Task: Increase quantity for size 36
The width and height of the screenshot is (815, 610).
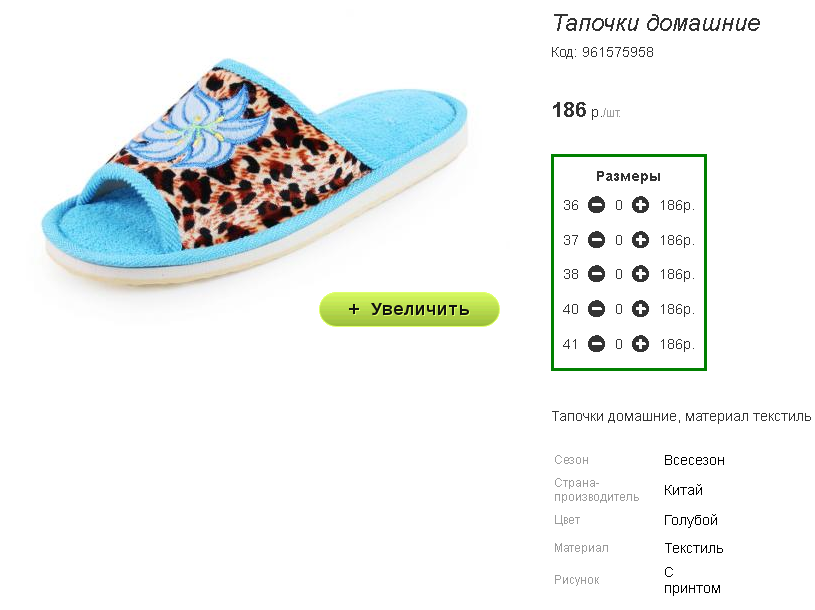Action: pos(640,205)
